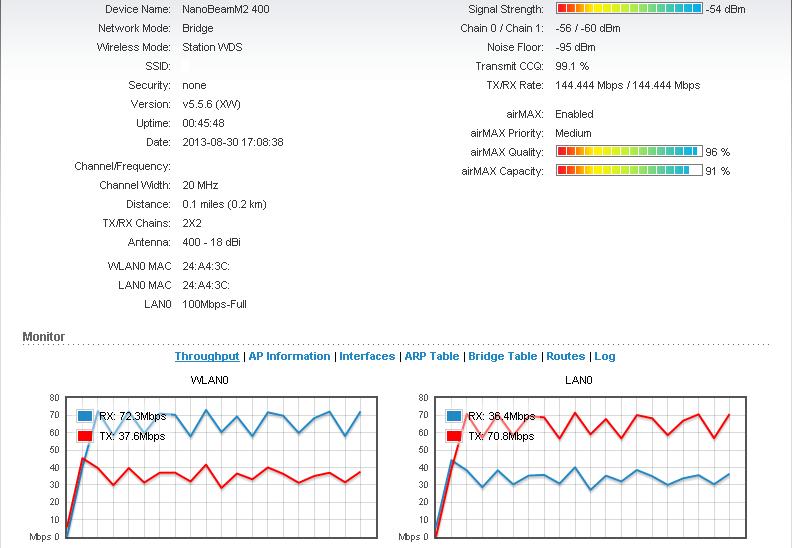
Task: View the Routes page
Action: (565, 357)
